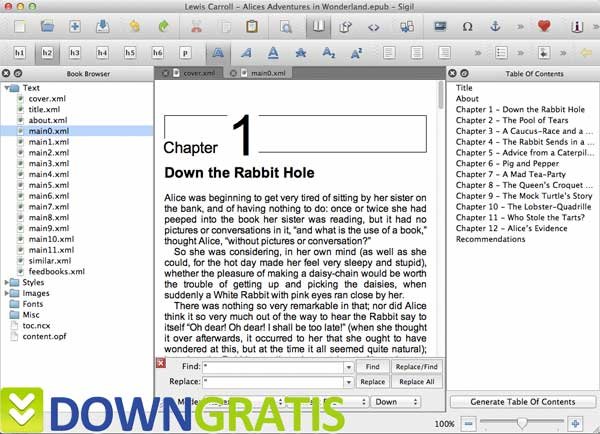This screenshot has height=434, width=600.
Task: Click in the Replace text field
Action: click(x=273, y=382)
